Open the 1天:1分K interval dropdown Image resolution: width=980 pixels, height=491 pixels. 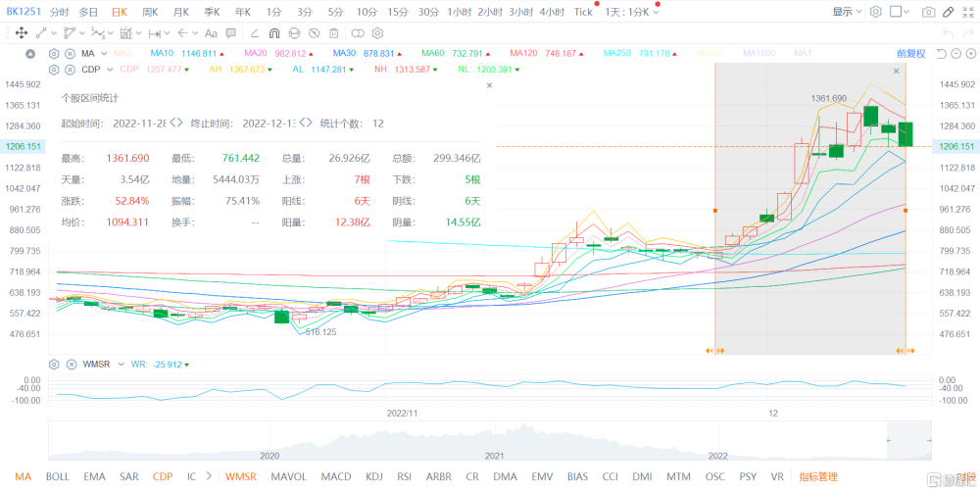click(x=632, y=12)
